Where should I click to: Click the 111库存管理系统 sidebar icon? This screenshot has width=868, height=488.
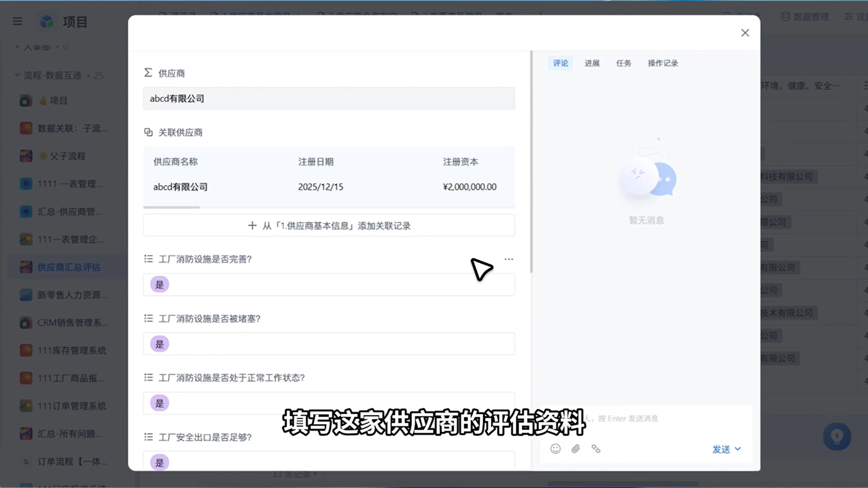[x=26, y=350]
